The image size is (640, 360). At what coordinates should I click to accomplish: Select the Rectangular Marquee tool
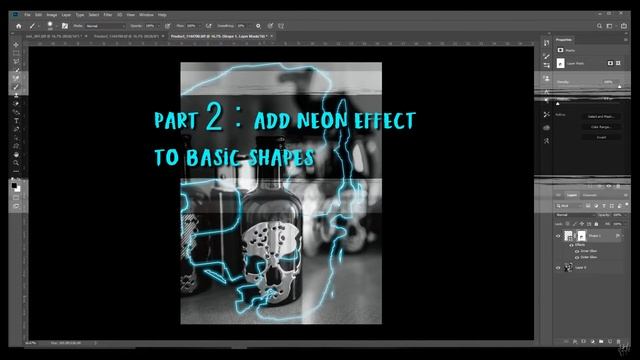pos(16,53)
